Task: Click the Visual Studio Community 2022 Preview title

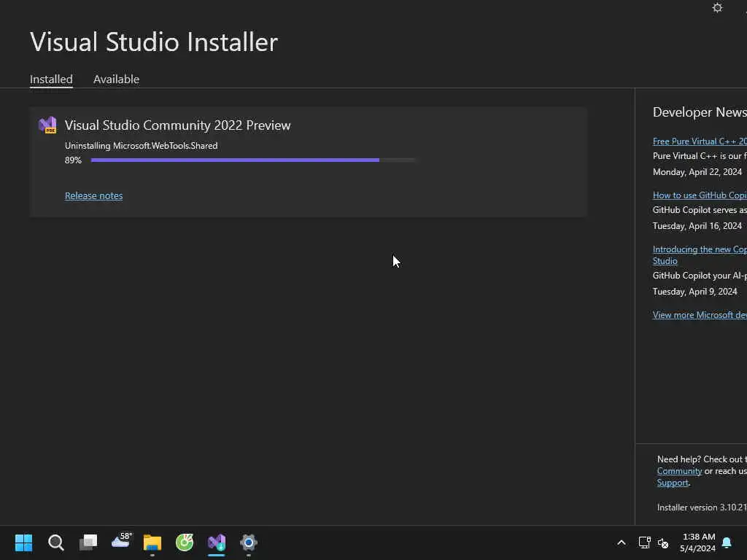Action: 178,125
